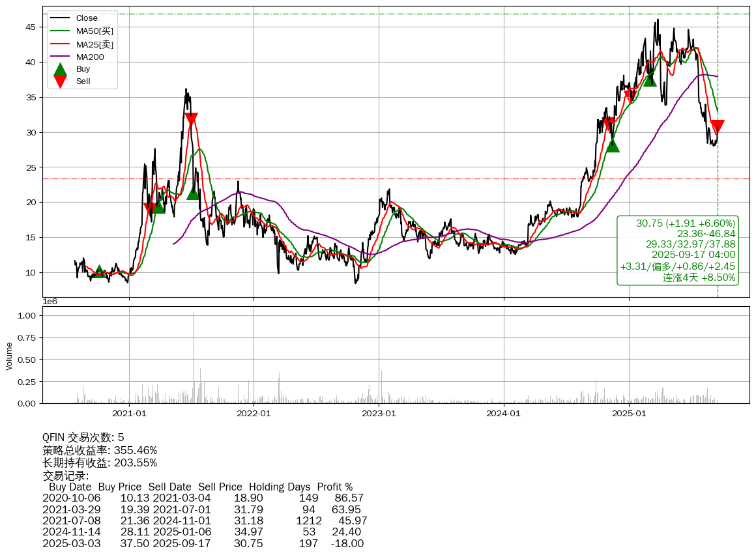Click the buy marker at price 28 in late 2024
The width and height of the screenshot is (756, 555).
613,145
